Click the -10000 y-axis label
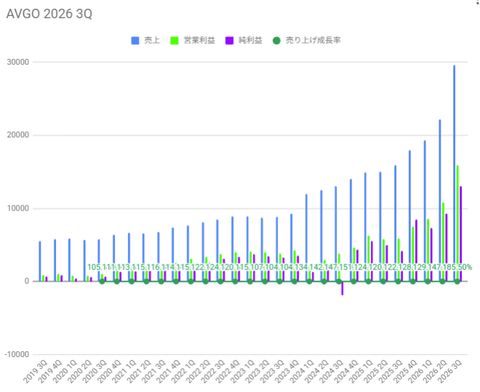This screenshot has height=392, width=480. 17,354
